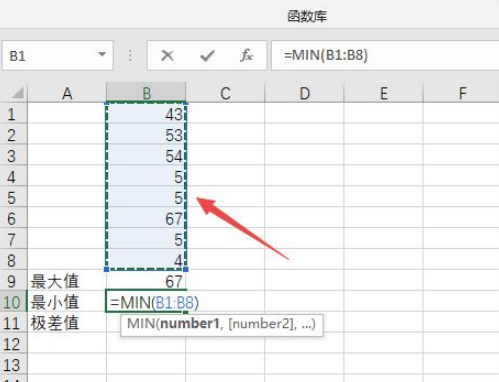The width and height of the screenshot is (499, 382).
Task: Select row 10 header
Action: [13, 301]
